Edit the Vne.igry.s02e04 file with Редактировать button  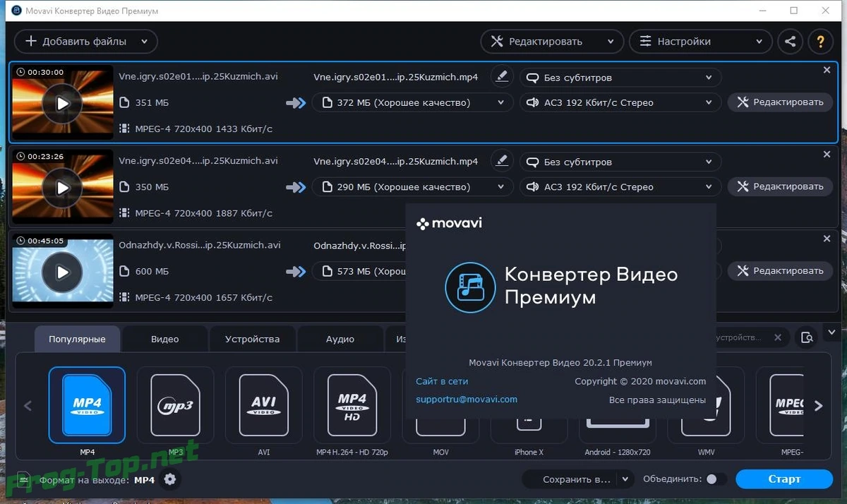780,186
